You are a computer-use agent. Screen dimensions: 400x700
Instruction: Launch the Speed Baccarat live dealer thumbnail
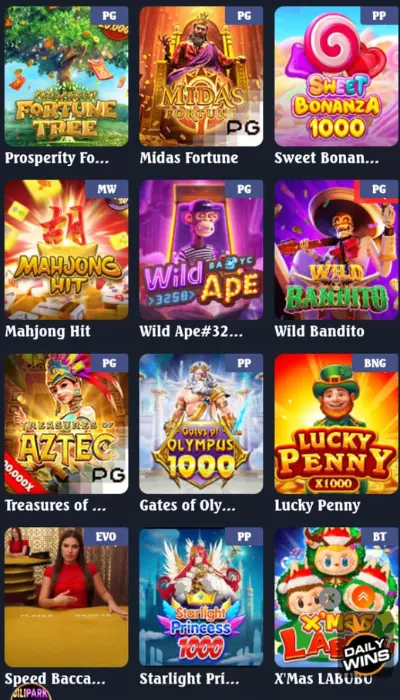coord(67,597)
